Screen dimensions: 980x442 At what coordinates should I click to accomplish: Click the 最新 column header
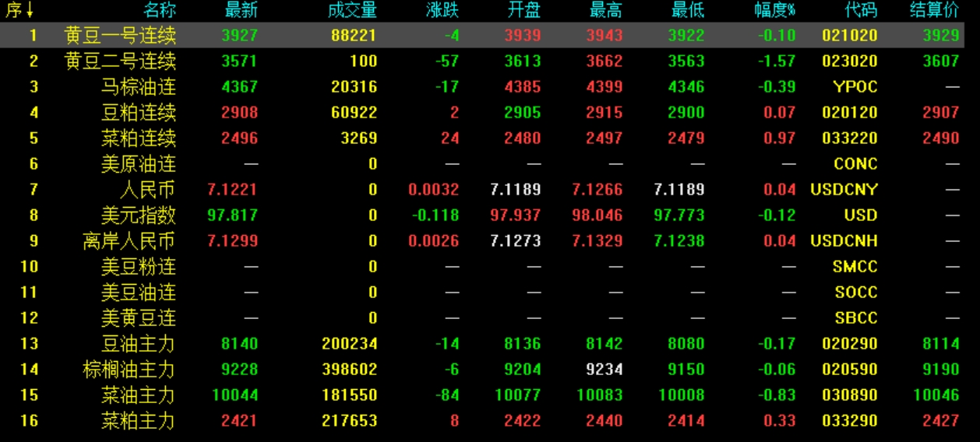coord(241,10)
